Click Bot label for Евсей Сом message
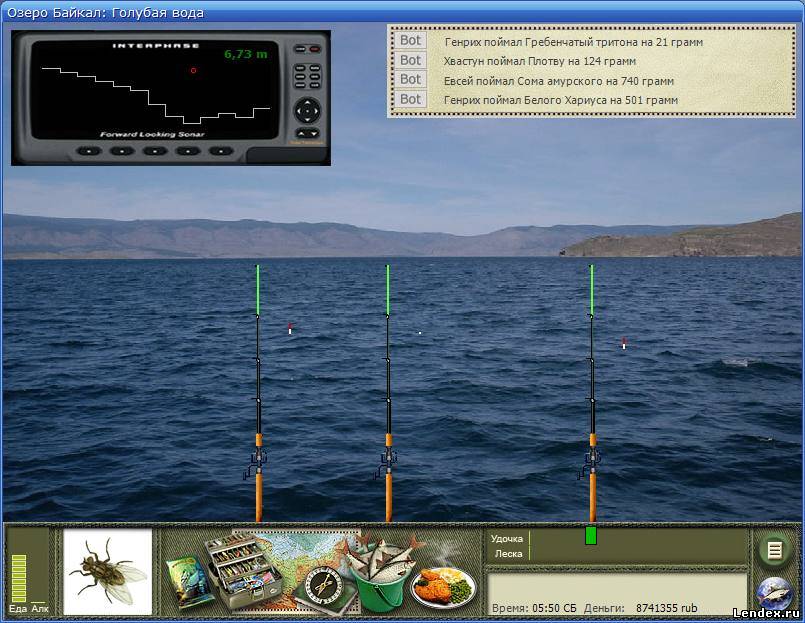 point(410,79)
